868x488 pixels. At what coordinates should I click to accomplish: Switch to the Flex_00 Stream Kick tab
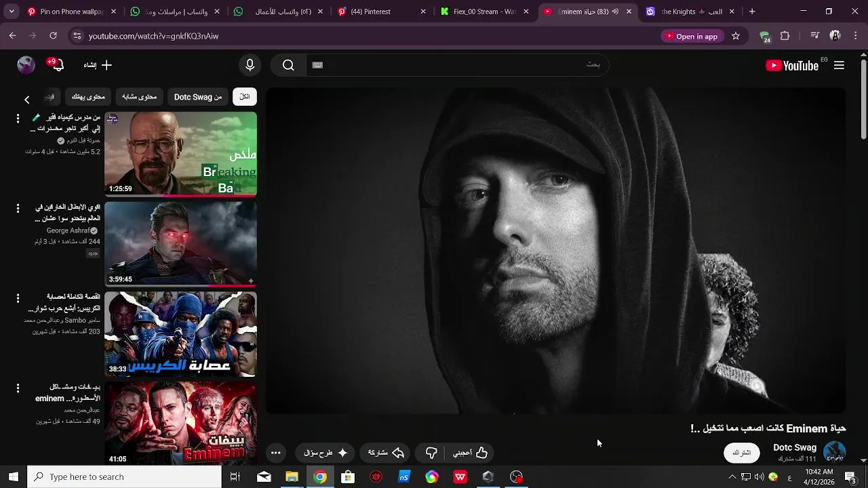pos(484,12)
